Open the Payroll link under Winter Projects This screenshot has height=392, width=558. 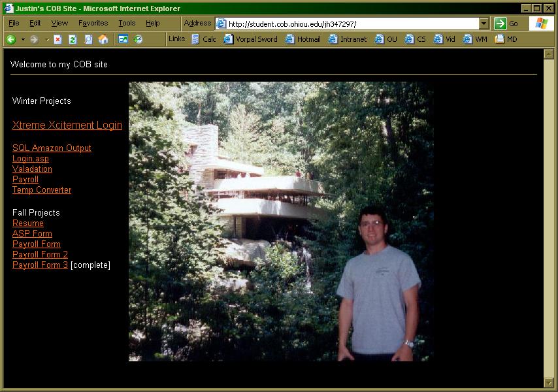click(25, 179)
